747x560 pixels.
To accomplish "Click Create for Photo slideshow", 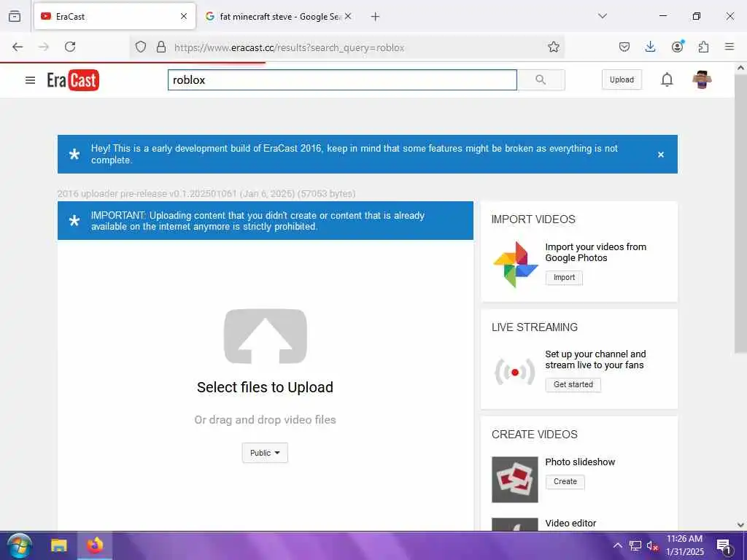I will [565, 482].
